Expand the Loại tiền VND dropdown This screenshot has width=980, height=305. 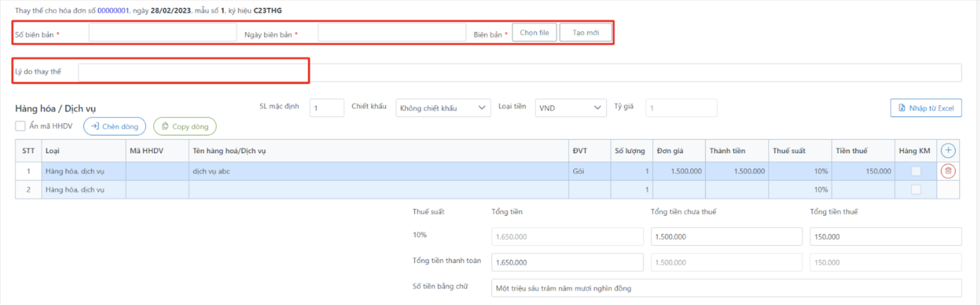[570, 108]
